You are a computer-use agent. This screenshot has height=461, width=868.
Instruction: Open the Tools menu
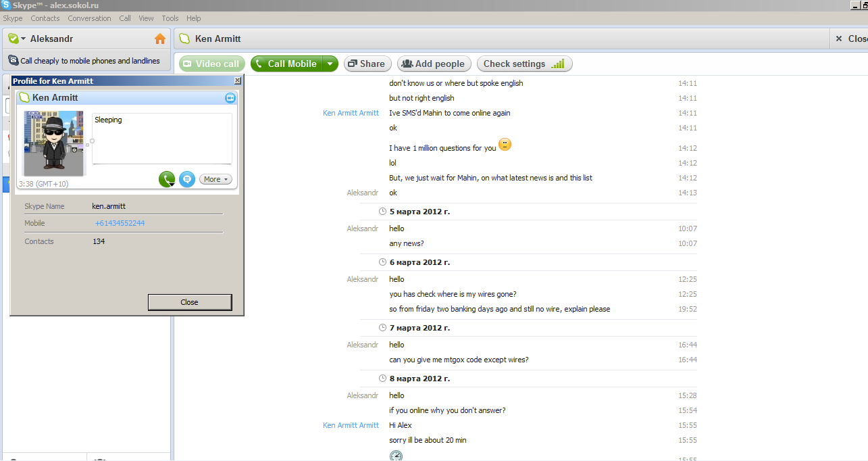pos(170,18)
